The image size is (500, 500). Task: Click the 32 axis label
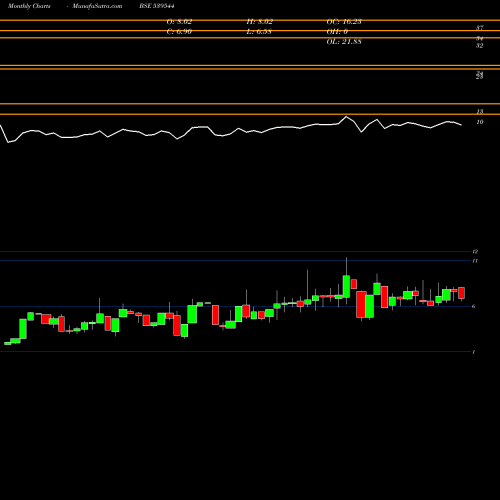479,46
